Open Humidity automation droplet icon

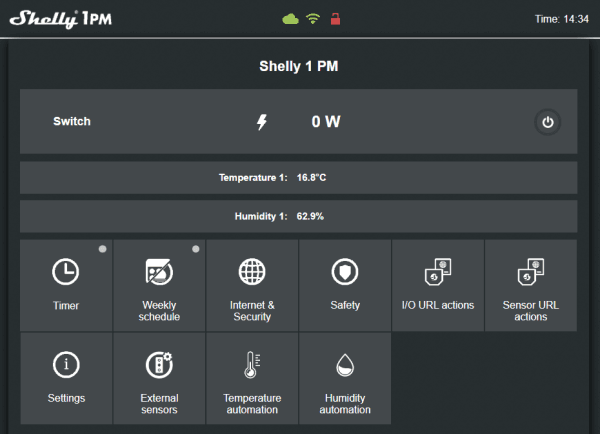(x=345, y=364)
